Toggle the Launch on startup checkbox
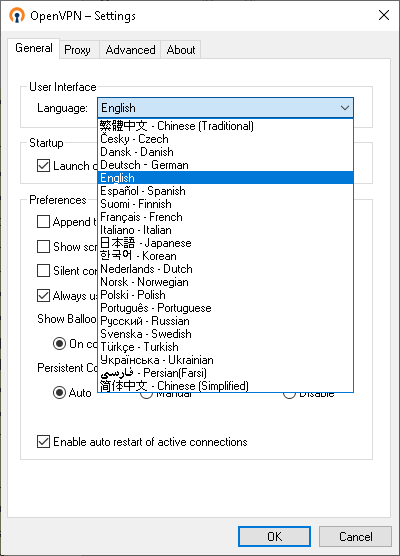Screen dimensions: 400x556 tap(43, 165)
